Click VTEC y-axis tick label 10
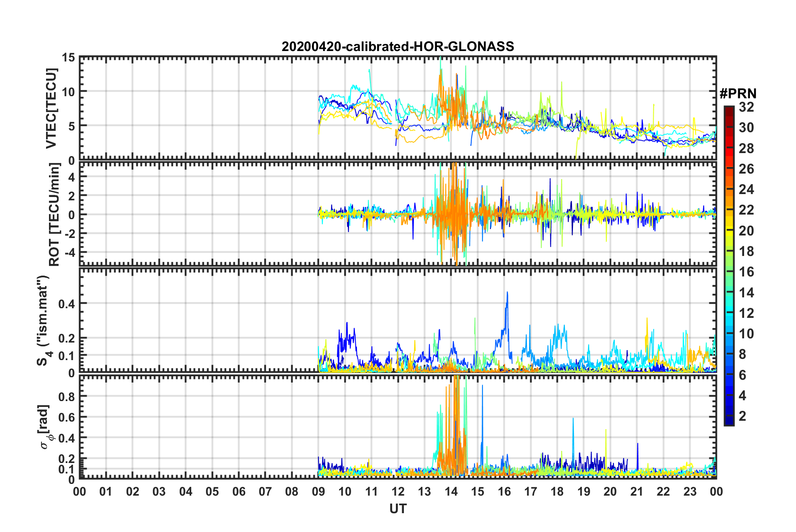796x532 pixels. coord(68,92)
